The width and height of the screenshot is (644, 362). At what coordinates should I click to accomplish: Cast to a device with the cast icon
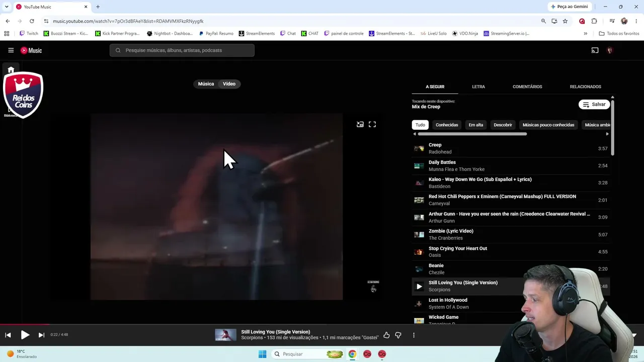595,50
